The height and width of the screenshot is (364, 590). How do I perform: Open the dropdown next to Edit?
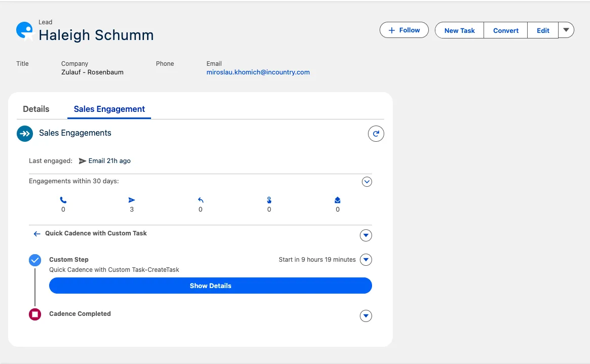click(x=566, y=30)
